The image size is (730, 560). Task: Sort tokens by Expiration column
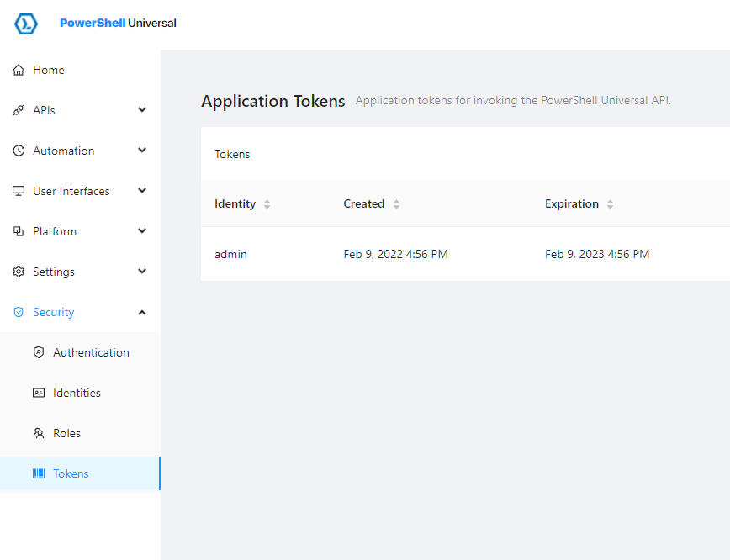[x=610, y=203]
